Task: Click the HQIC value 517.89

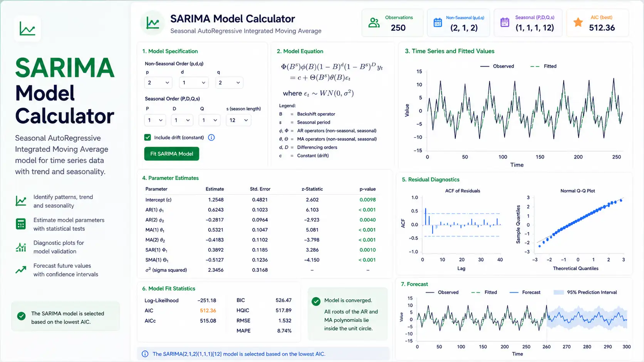Action: click(x=283, y=310)
